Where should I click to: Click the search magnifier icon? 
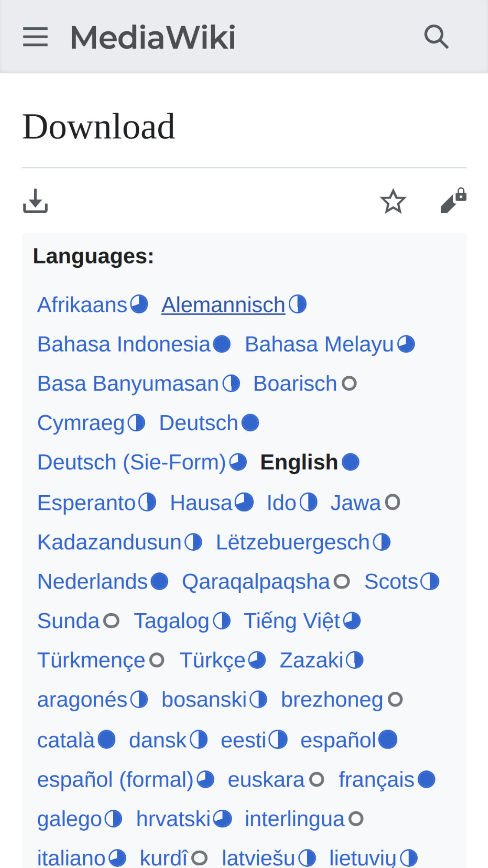click(436, 37)
